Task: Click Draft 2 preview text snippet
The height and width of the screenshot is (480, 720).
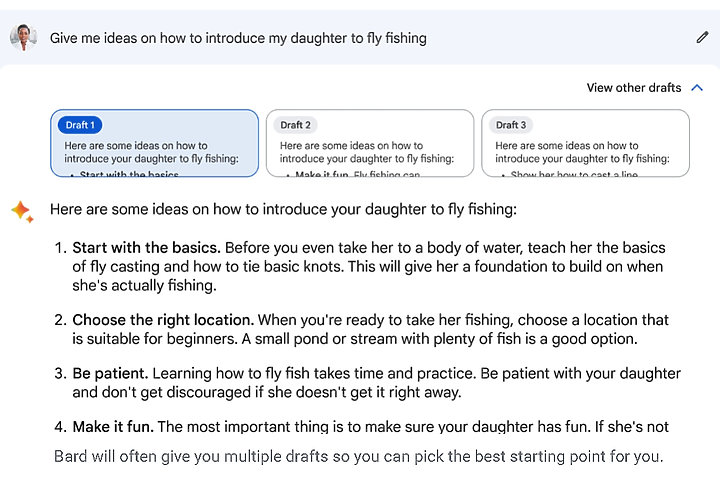Action: click(x=367, y=158)
